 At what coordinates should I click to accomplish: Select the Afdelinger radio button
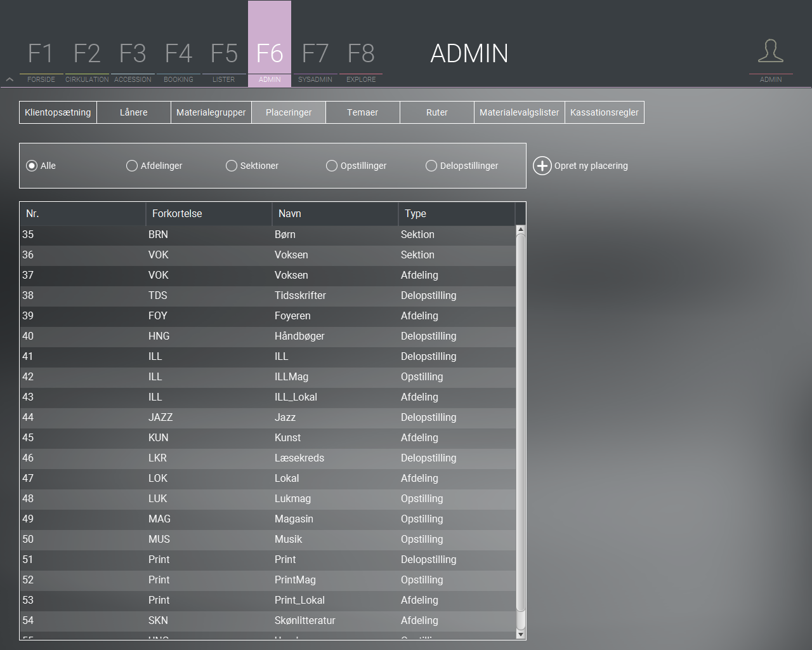132,166
